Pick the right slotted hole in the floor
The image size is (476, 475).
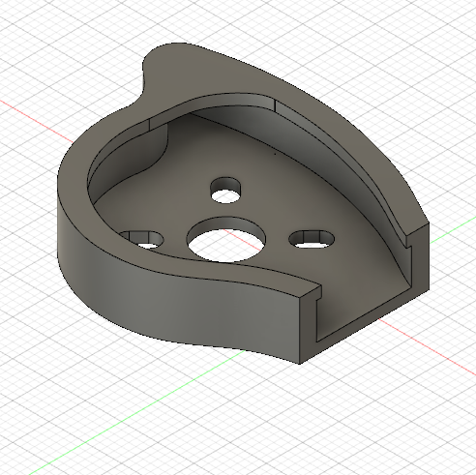(x=312, y=239)
